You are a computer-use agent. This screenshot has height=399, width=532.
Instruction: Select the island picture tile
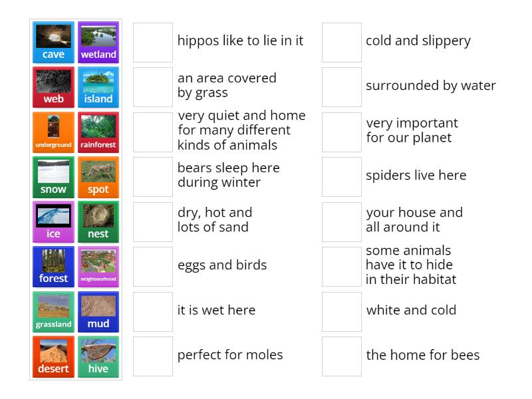[x=98, y=86]
